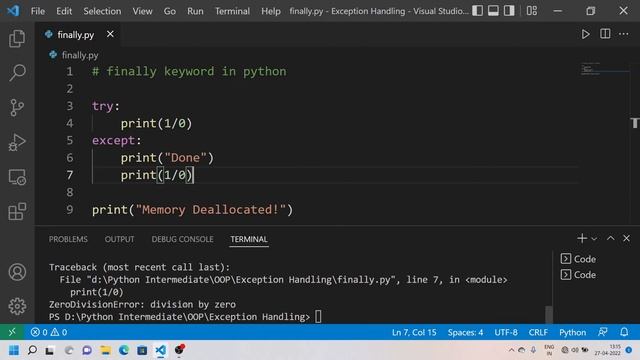This screenshot has height=360, width=640.
Task: Open the Selection menu
Action: pyautogui.click(x=102, y=11)
